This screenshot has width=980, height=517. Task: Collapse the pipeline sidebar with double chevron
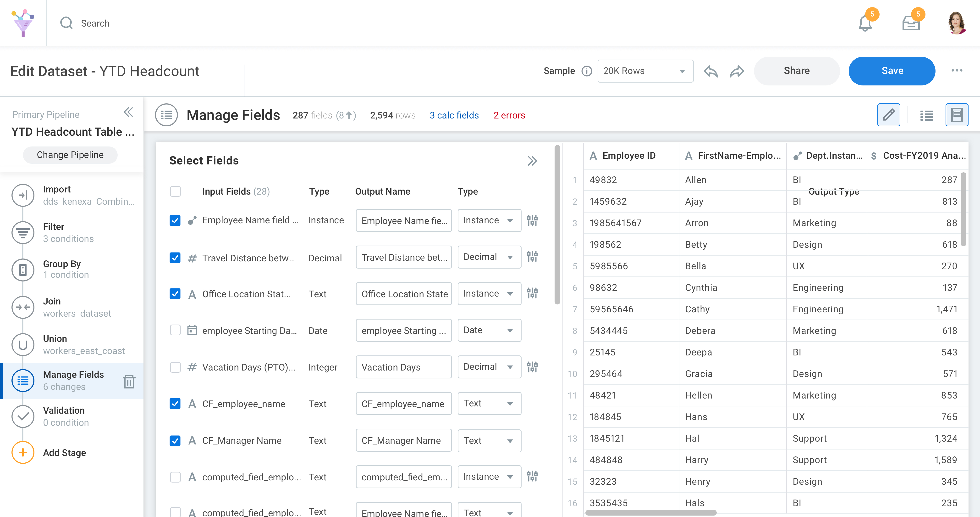click(128, 112)
